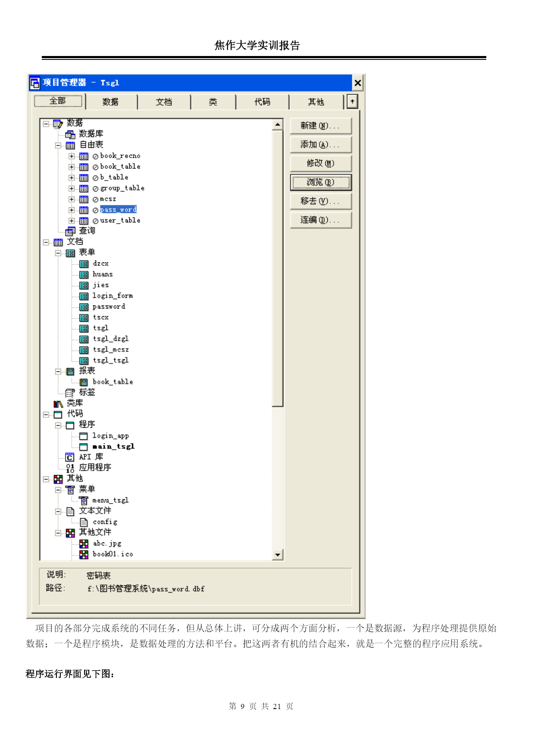Click the password form icon
This screenshot has width=535, height=756.
click(84, 307)
